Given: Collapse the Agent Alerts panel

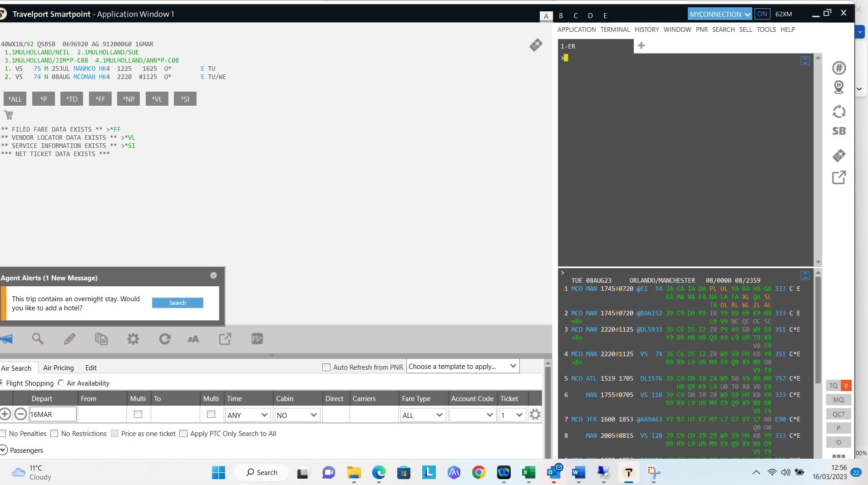Looking at the screenshot, I should 213,275.
